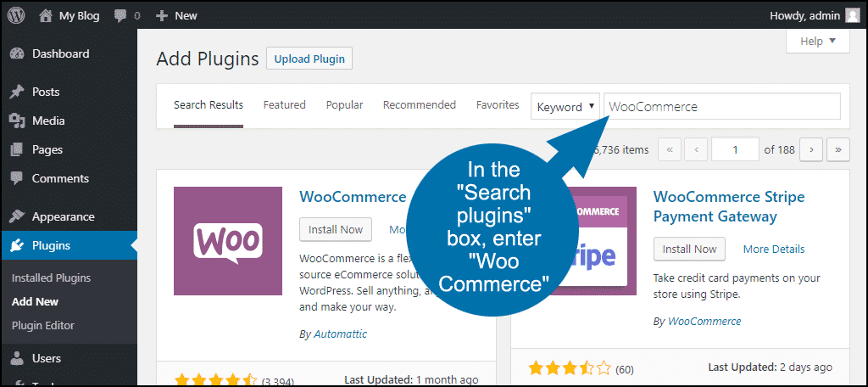Go to the first results page
Viewport: 868px width, 387px height.
670,149
